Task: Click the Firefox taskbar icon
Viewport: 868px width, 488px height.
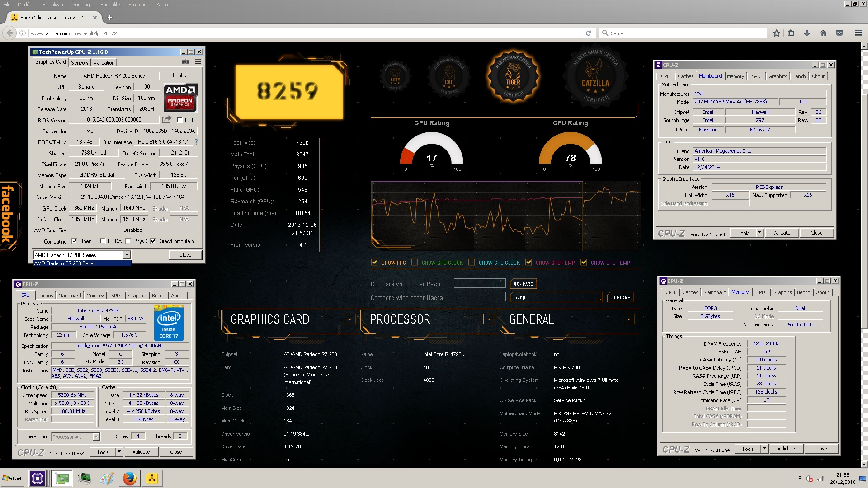Action: pyautogui.click(x=129, y=478)
